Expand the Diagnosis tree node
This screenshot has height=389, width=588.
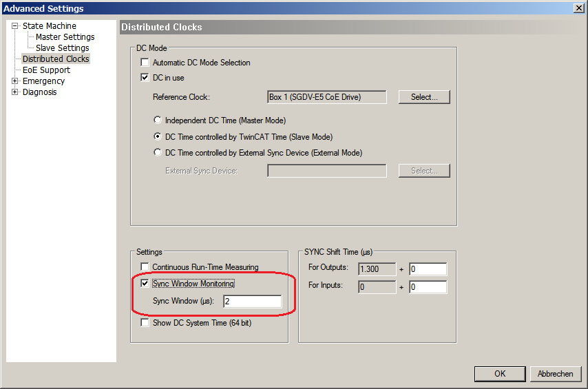(15, 92)
